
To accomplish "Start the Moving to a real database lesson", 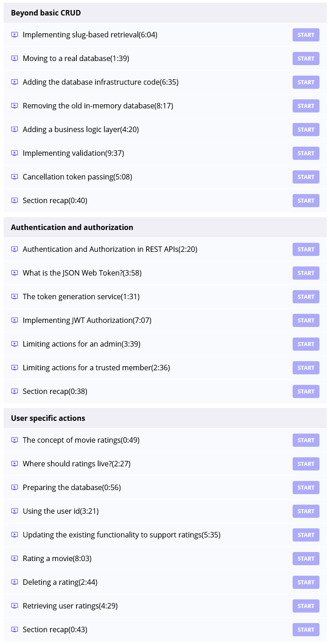I will tap(306, 58).
